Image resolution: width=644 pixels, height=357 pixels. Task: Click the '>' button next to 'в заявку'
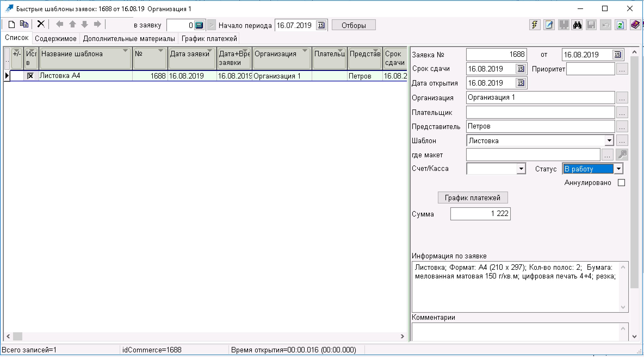point(212,25)
